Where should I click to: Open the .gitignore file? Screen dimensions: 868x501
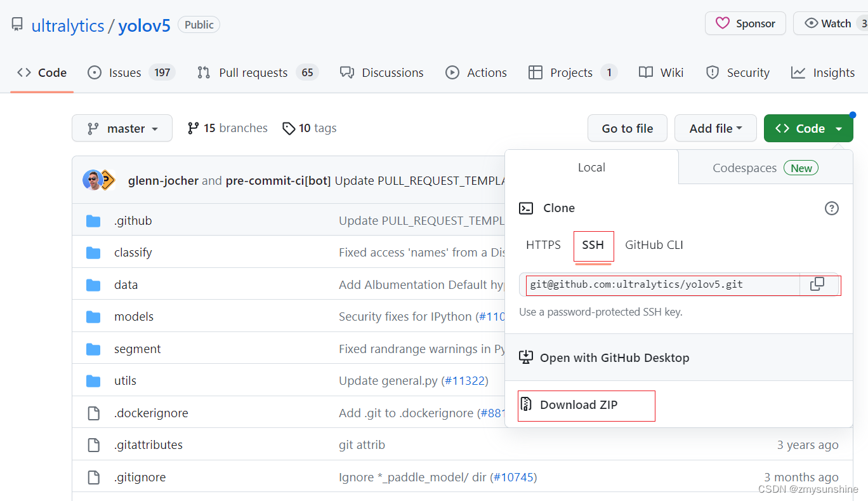tap(140, 478)
